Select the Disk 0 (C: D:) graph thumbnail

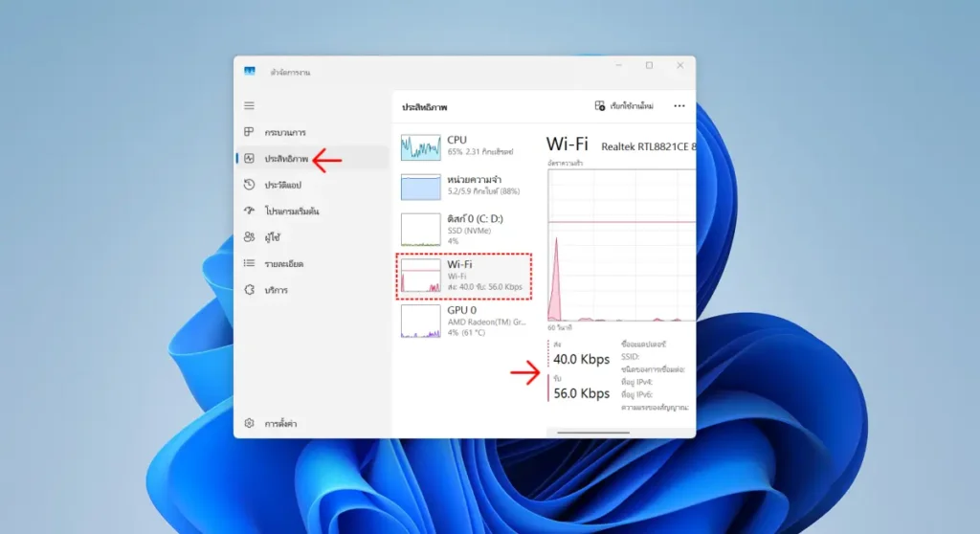pyautogui.click(x=421, y=230)
